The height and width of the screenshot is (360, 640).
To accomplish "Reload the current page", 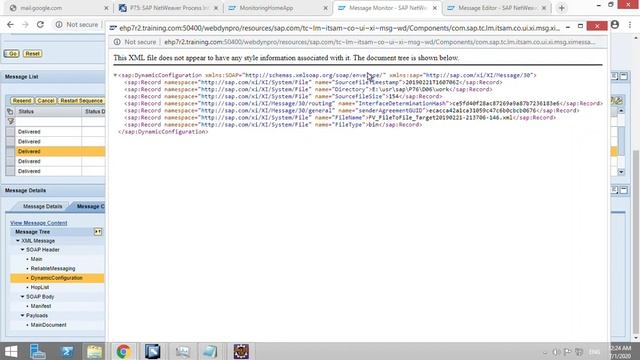I will [x=40, y=24].
